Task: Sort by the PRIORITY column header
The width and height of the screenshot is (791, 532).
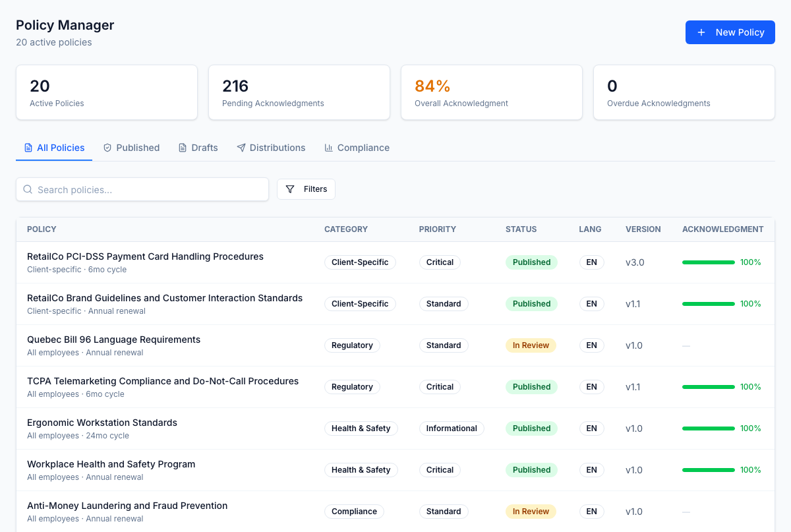Action: (x=438, y=229)
